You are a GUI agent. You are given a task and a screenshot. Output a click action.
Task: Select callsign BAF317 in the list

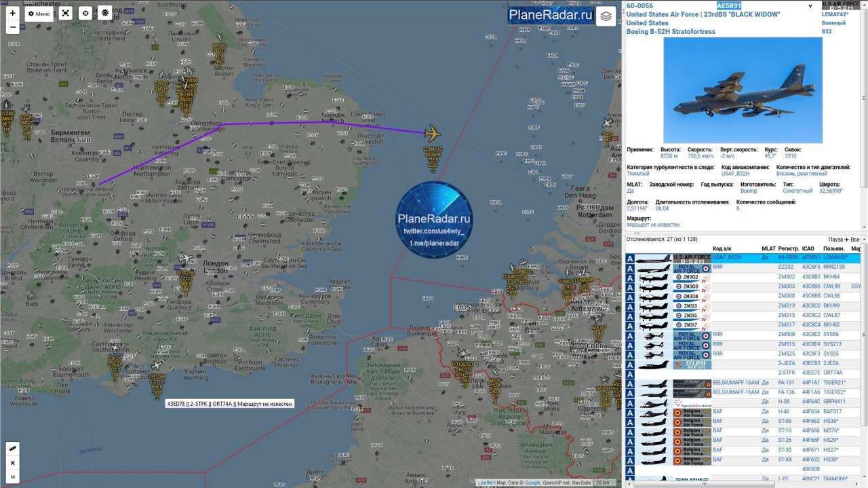[832, 411]
